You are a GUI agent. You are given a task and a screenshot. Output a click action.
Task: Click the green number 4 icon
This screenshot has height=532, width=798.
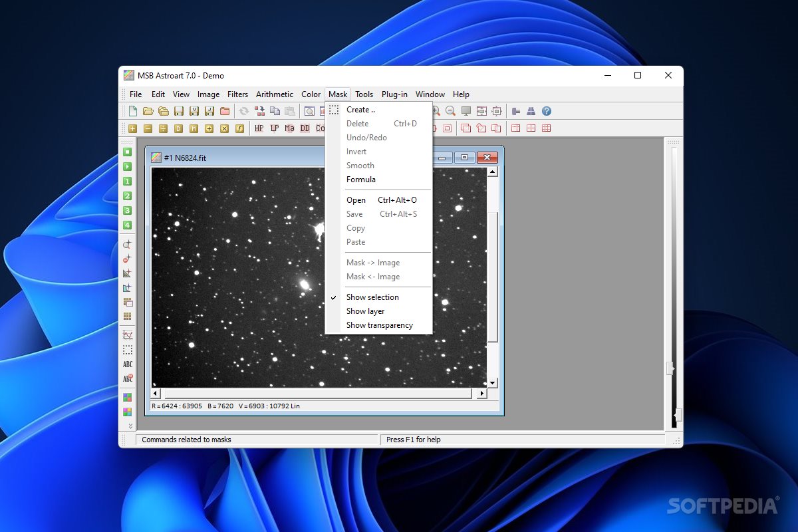click(x=127, y=225)
